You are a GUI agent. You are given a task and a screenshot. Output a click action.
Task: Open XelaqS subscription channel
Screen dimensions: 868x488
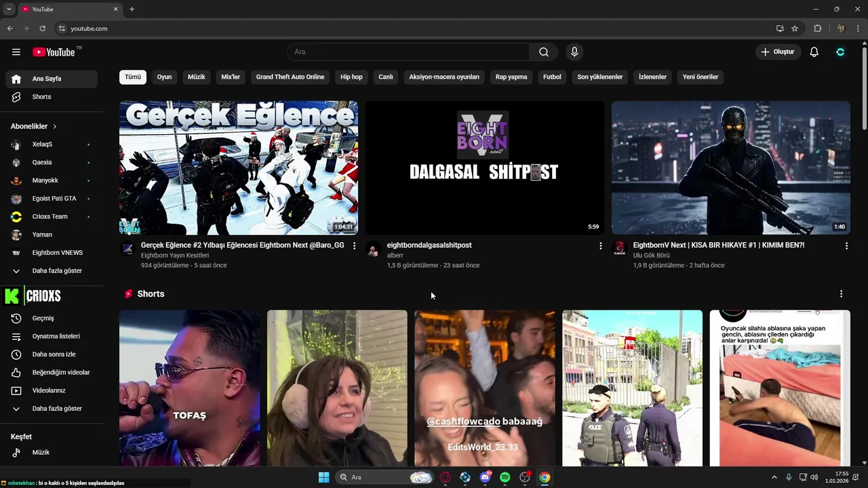point(52,144)
